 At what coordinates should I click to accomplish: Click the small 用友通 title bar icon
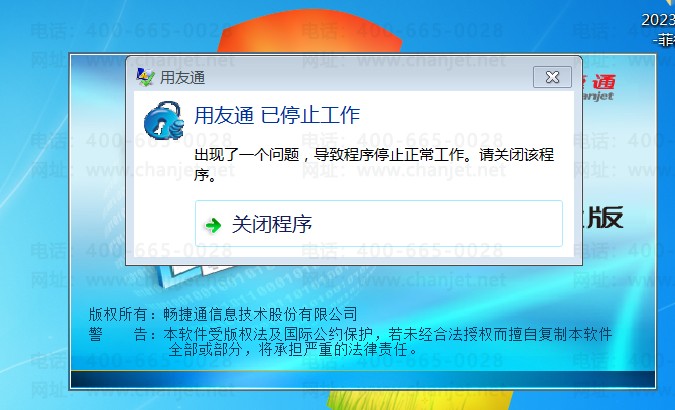pos(146,77)
